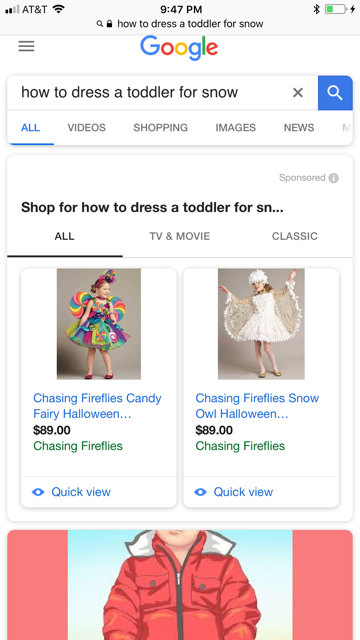
Task: Tap the Google logo
Action: click(x=179, y=48)
